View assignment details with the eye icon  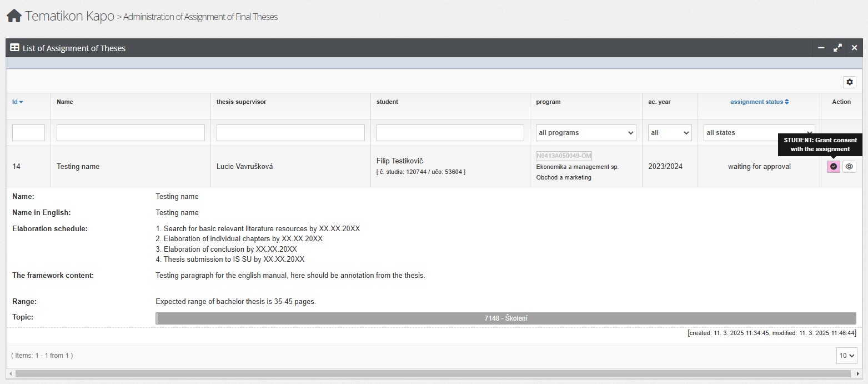pos(849,166)
